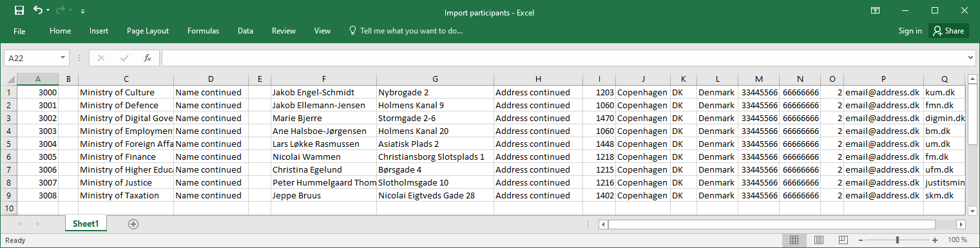
Task: Switch to the Data ribbon tab
Action: pos(245,31)
